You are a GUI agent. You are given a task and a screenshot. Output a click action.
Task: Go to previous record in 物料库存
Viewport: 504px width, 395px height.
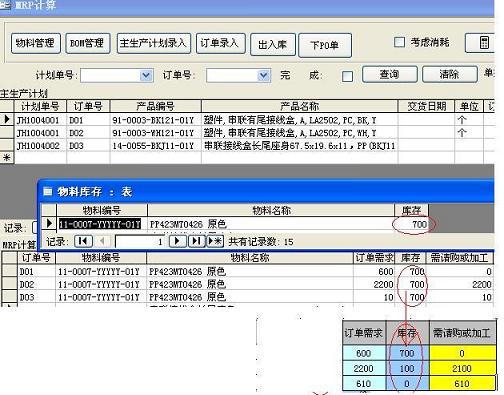coord(103,241)
